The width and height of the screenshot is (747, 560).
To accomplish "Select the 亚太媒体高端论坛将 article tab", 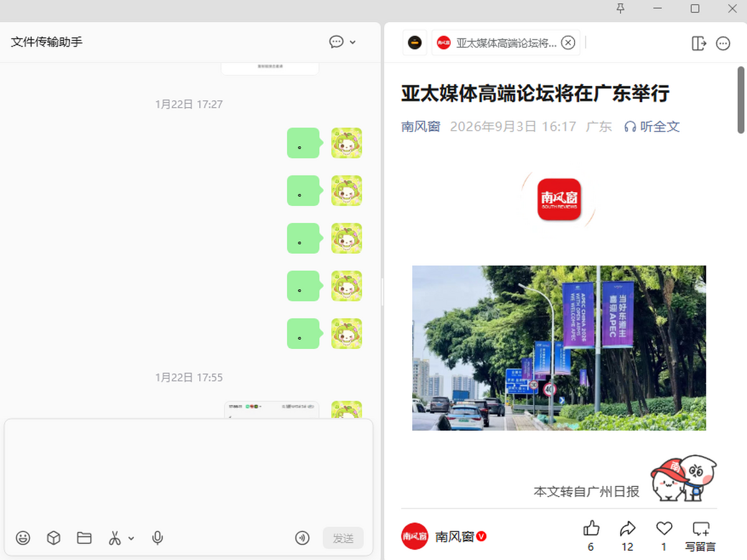I will (506, 42).
